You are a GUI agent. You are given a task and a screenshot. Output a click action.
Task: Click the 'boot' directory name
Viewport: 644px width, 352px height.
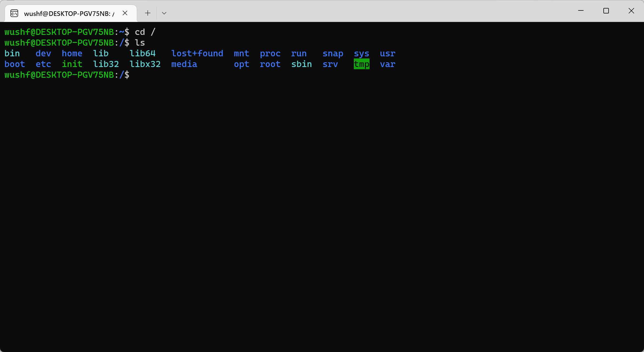click(x=15, y=64)
